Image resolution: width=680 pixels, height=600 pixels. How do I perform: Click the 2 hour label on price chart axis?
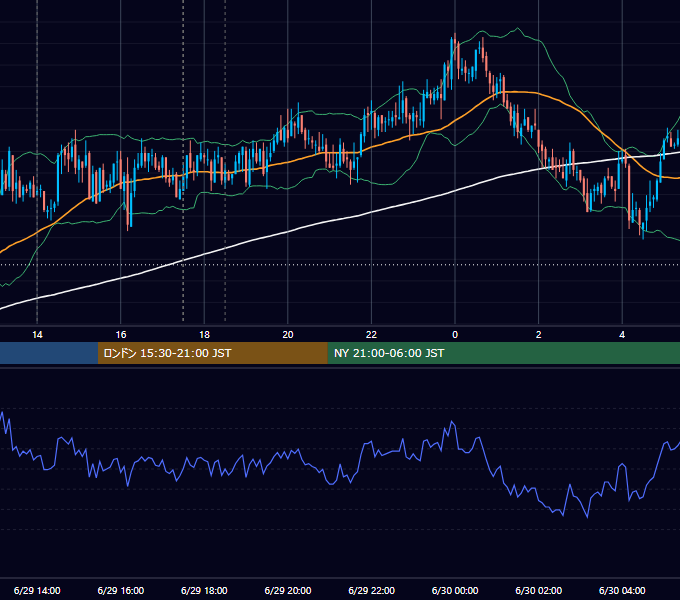[x=539, y=335]
